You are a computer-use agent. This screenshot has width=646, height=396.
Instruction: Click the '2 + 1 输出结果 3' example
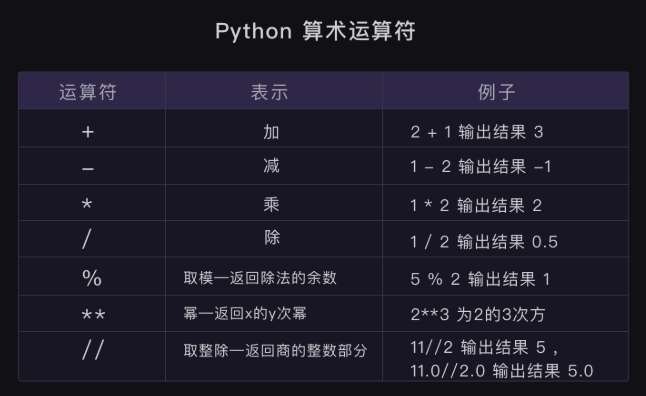477,132
